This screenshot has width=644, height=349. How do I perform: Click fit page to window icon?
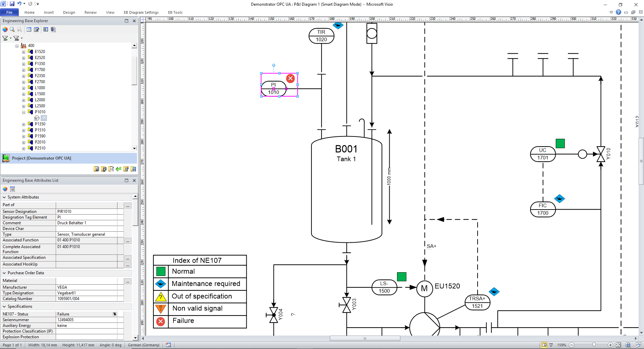click(618, 345)
